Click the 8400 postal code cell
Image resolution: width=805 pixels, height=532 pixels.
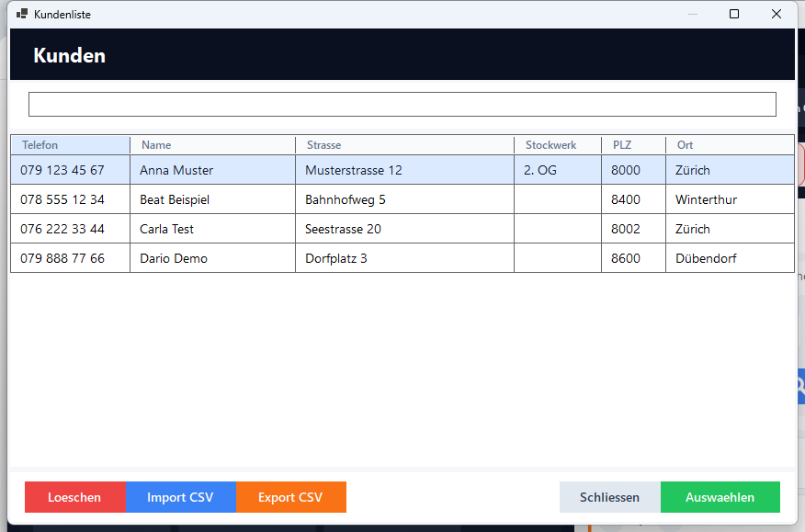pyautogui.click(x=633, y=199)
